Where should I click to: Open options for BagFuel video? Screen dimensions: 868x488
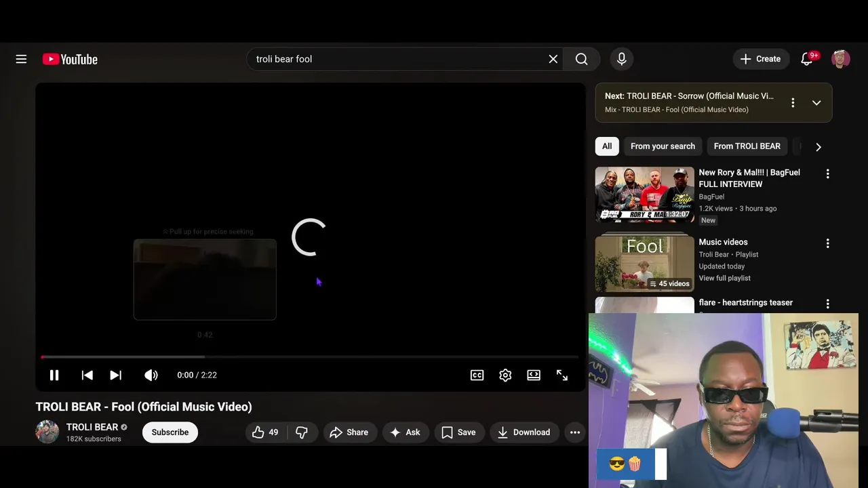(x=827, y=174)
